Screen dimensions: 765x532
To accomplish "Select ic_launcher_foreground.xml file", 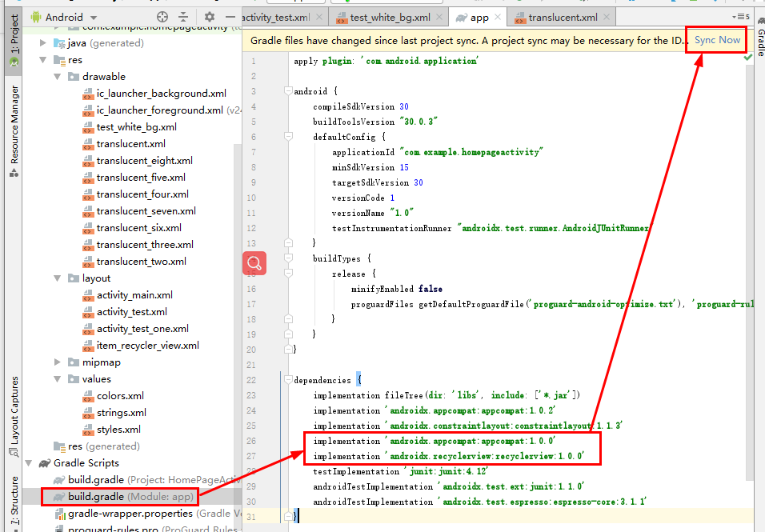I will point(159,110).
